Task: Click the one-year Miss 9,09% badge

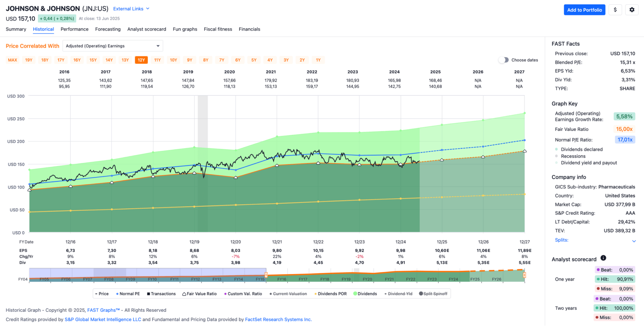Action: click(615, 289)
